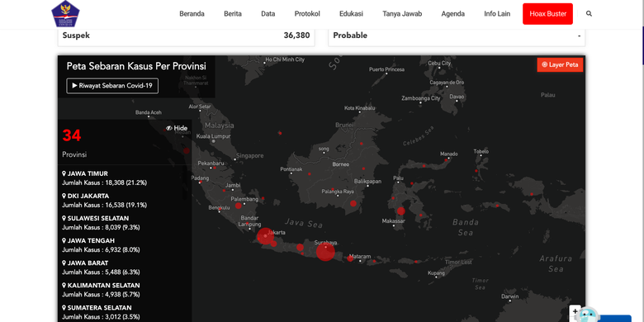Click the Probable statistics card
Image resolution: width=644 pixels, height=322 pixels.
tap(457, 36)
